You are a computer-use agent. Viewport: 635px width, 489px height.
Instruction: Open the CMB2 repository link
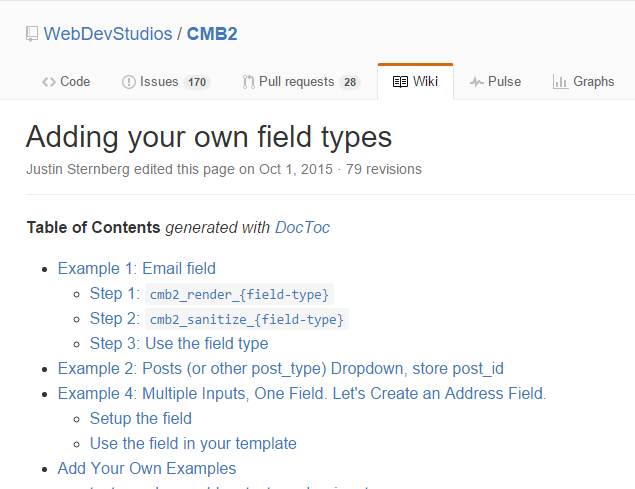click(x=212, y=34)
